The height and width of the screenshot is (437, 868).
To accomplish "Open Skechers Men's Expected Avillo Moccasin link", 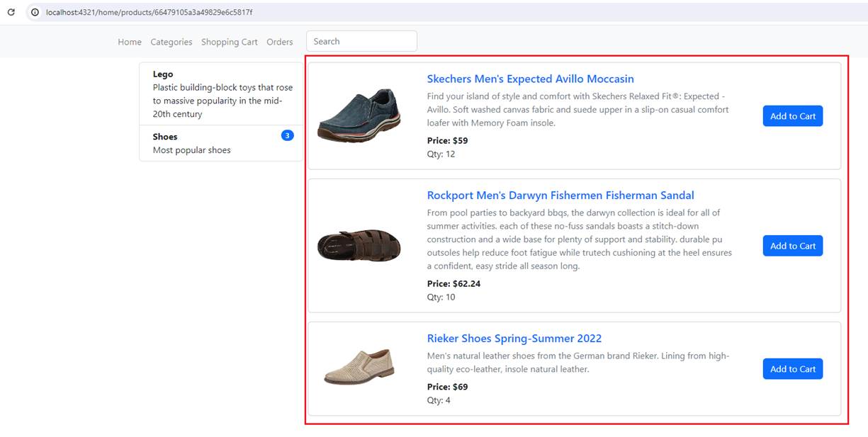I will 531,79.
